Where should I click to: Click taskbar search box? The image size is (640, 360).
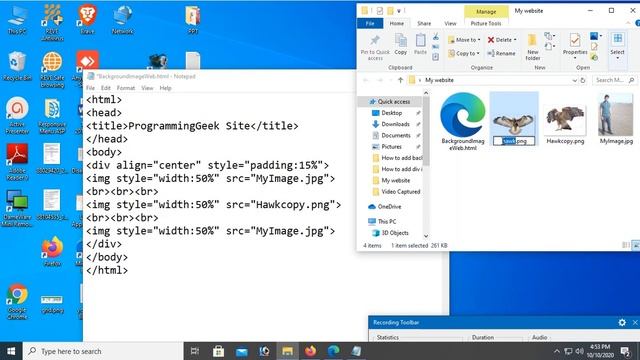[x=103, y=351]
